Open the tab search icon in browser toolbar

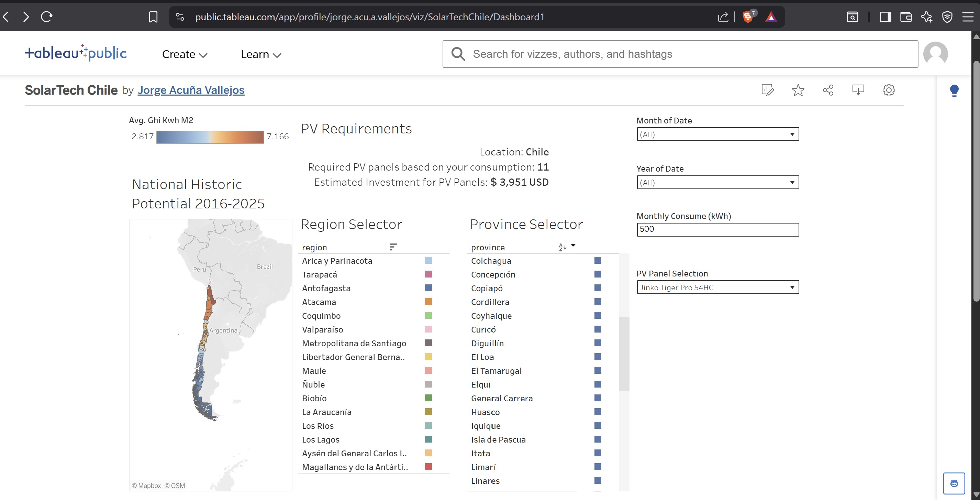[852, 17]
